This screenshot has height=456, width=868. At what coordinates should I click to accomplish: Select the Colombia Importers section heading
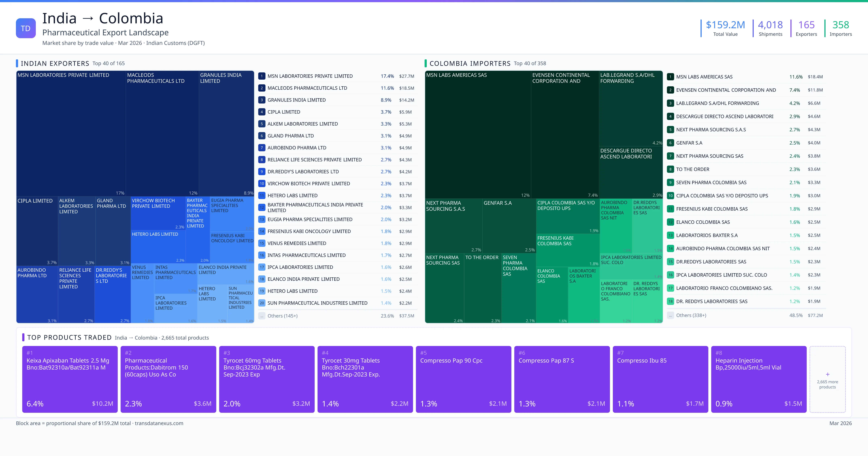click(470, 63)
